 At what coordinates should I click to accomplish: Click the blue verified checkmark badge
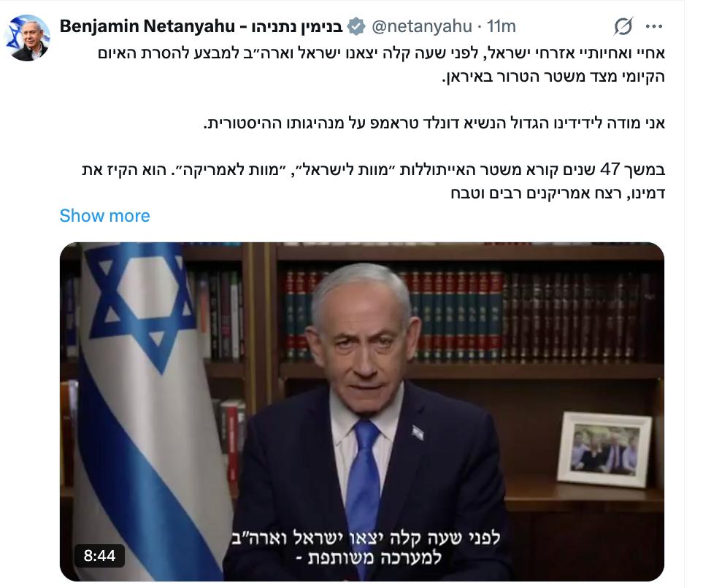pos(356,26)
